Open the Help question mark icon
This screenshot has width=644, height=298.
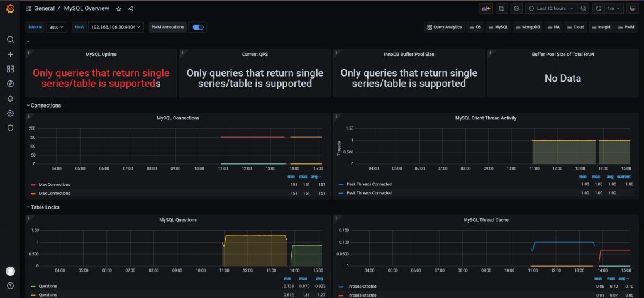pyautogui.click(x=10, y=285)
